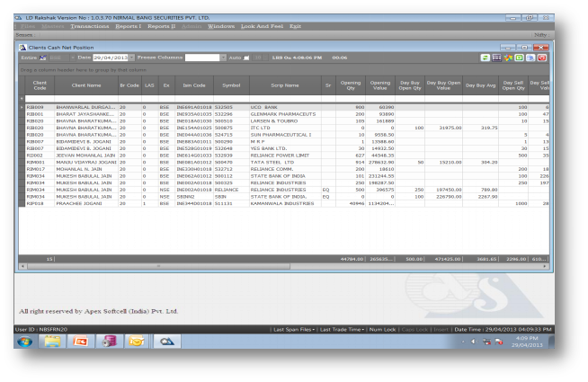588x382 pixels.
Task: Open Windows Explorer from the taskbar
Action: coord(50,342)
